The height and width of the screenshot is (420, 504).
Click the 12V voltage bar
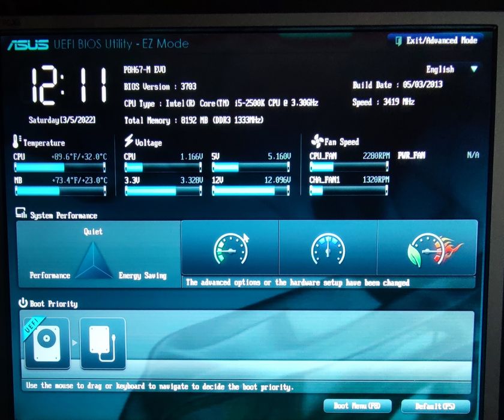(251, 191)
